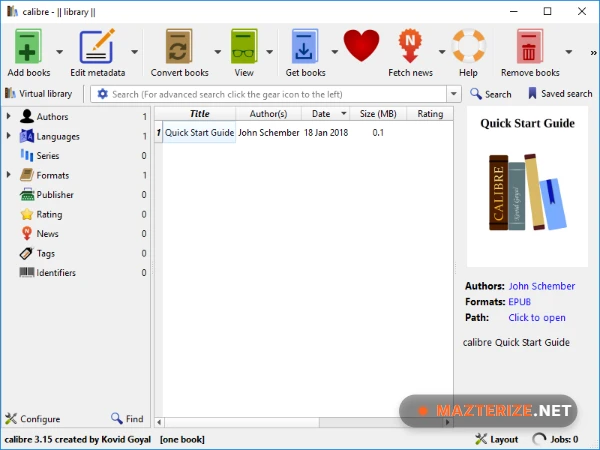The width and height of the screenshot is (600, 450).
Task: Select the Languages category
Action: (58, 136)
